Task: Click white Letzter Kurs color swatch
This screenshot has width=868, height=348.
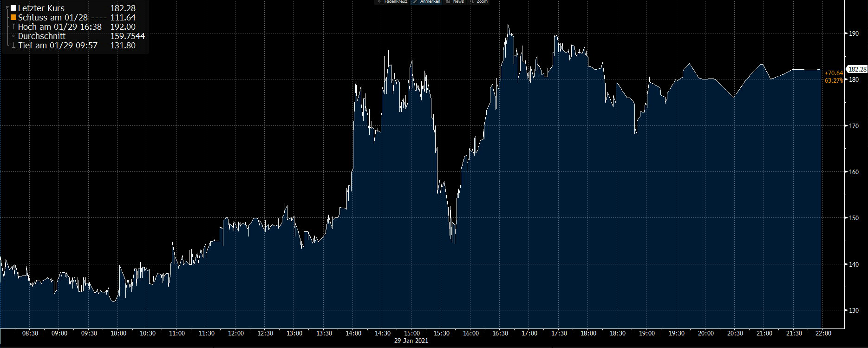Action: click(13, 8)
